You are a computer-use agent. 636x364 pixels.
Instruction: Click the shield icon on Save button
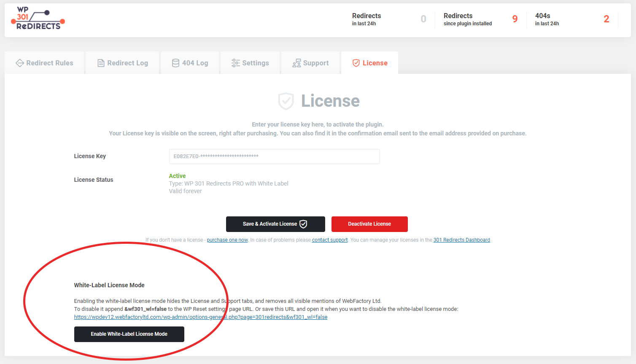pos(303,224)
